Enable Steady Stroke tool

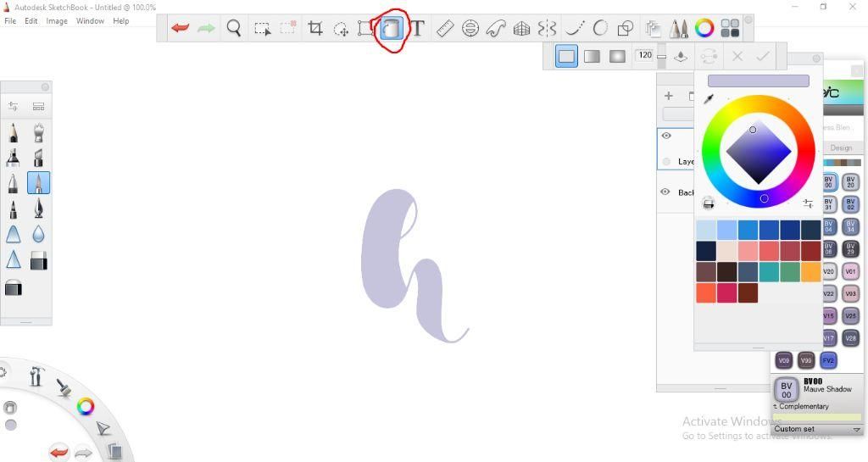pos(575,28)
